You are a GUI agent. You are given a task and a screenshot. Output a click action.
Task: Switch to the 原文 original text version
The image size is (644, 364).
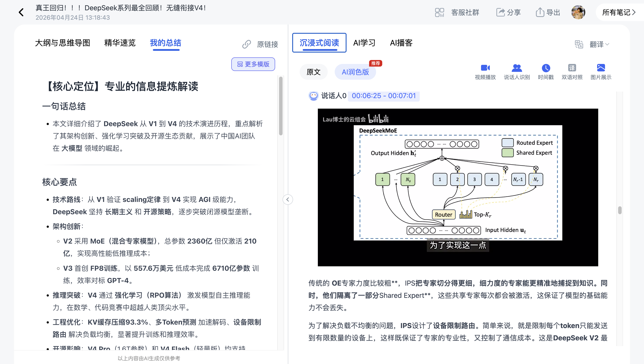313,72
